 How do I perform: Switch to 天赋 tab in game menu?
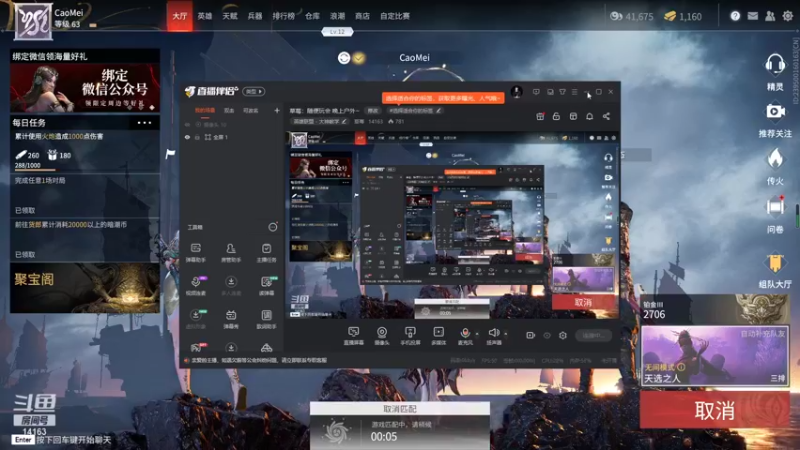(230, 16)
